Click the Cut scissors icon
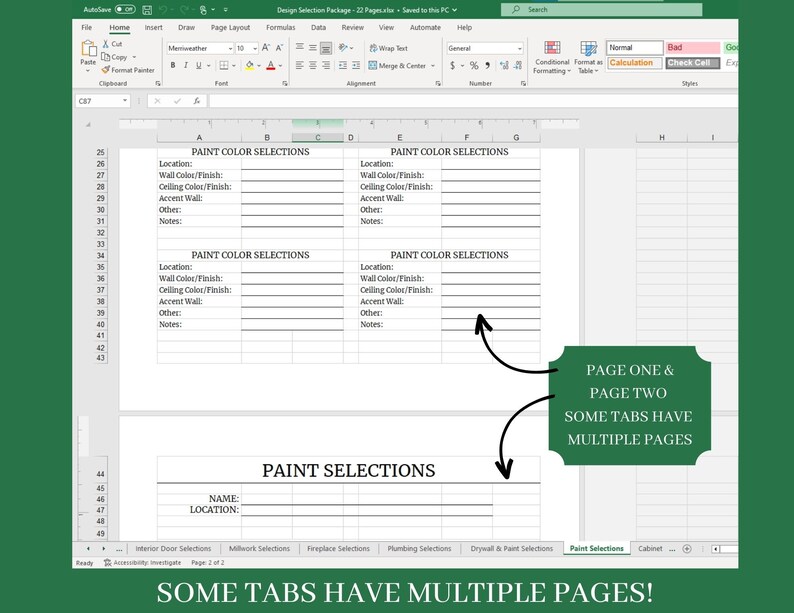The height and width of the screenshot is (613, 794). (x=105, y=44)
